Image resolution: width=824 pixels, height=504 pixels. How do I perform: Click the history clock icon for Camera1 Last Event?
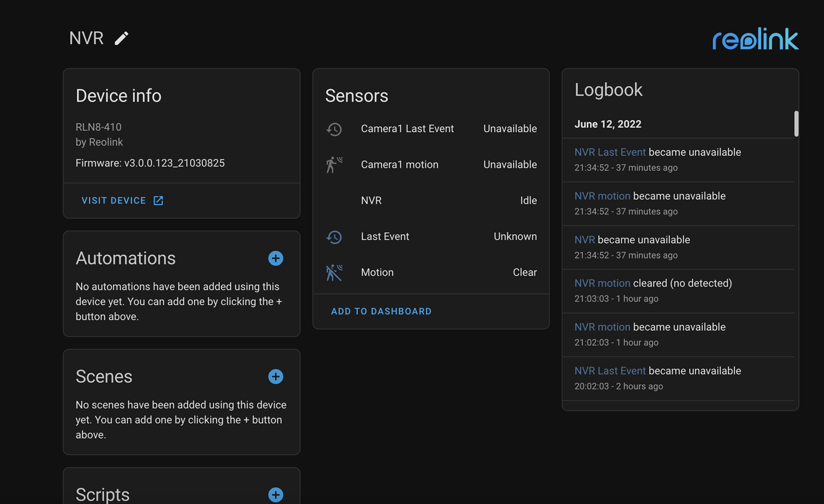[335, 129]
